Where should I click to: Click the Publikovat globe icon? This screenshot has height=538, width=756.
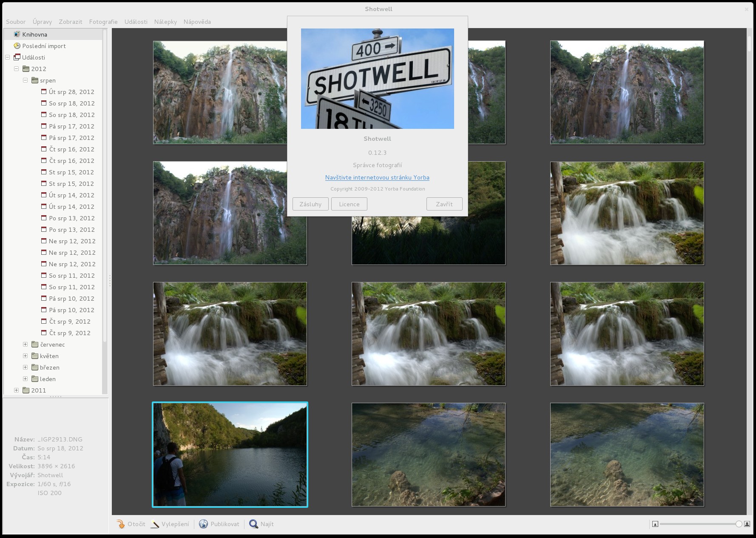click(x=204, y=524)
